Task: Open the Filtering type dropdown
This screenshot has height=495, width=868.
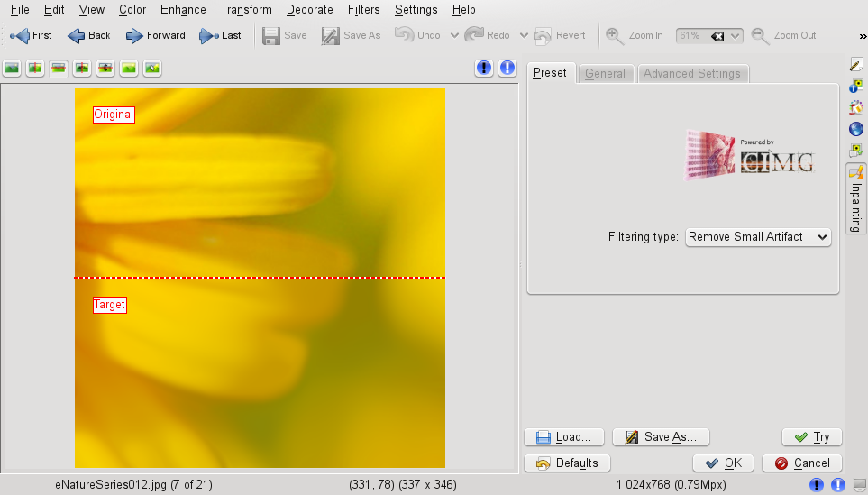Action: [x=758, y=237]
